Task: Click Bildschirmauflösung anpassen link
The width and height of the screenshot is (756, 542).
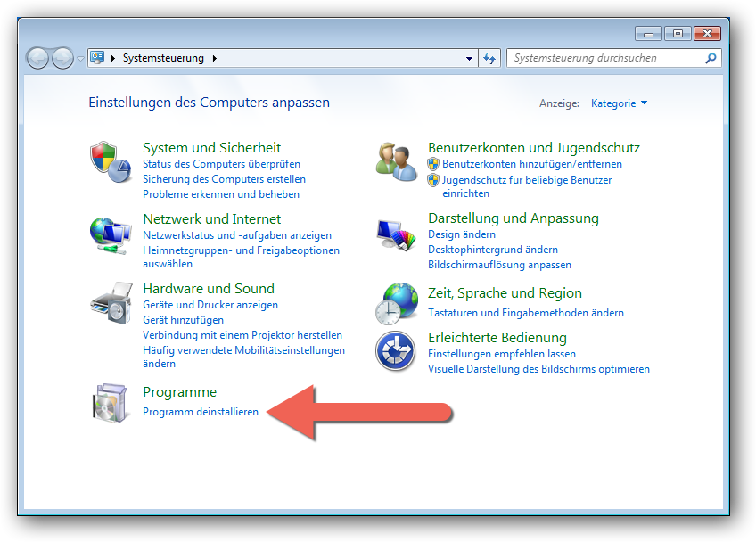Action: click(499, 265)
